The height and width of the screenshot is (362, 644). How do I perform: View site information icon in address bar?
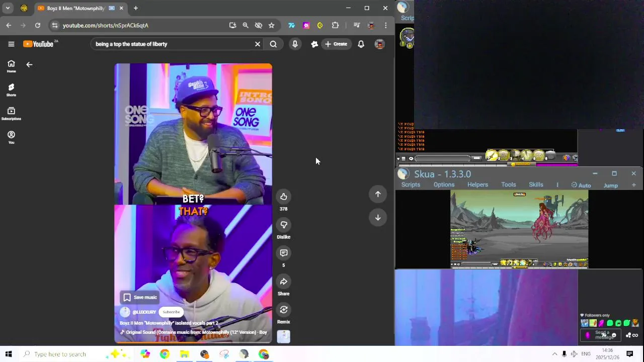(x=55, y=25)
